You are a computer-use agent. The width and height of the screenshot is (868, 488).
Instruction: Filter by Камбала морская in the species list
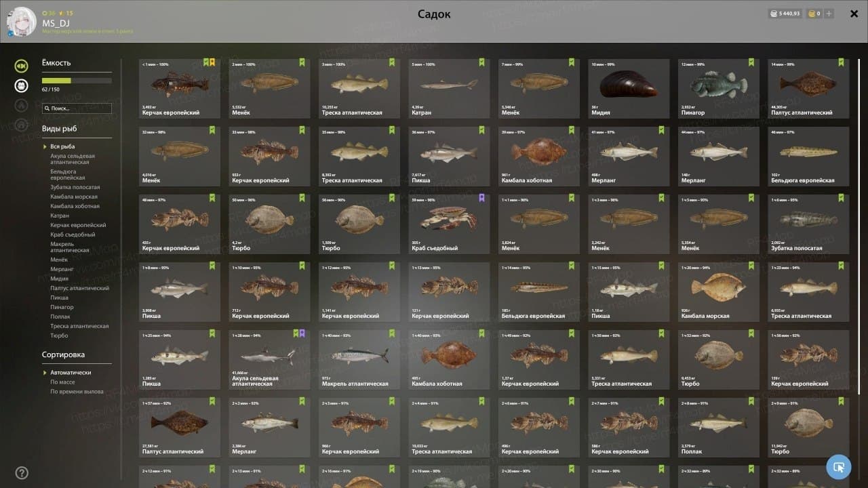(74, 197)
